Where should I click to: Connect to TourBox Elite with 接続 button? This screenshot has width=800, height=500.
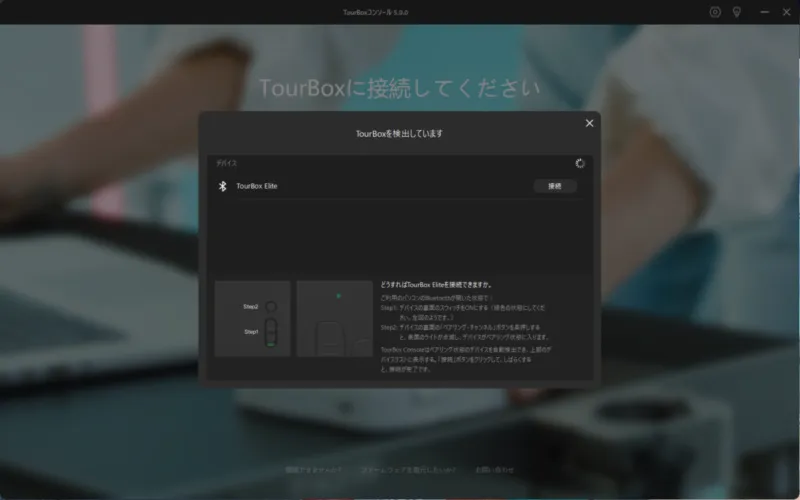point(555,186)
